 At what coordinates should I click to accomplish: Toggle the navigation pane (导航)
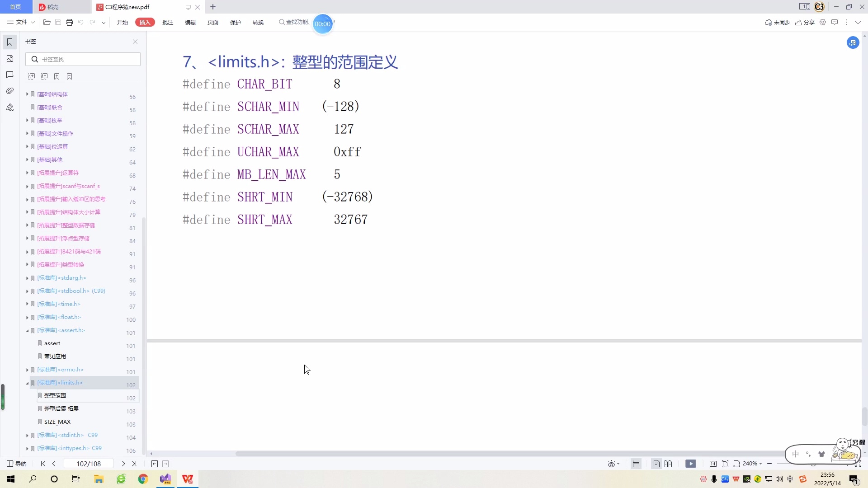coord(17,464)
